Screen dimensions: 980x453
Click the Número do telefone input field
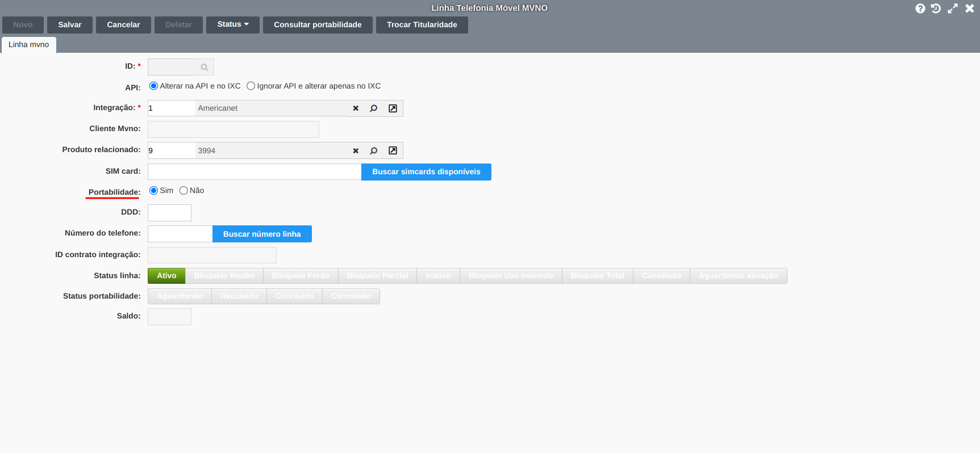click(180, 234)
